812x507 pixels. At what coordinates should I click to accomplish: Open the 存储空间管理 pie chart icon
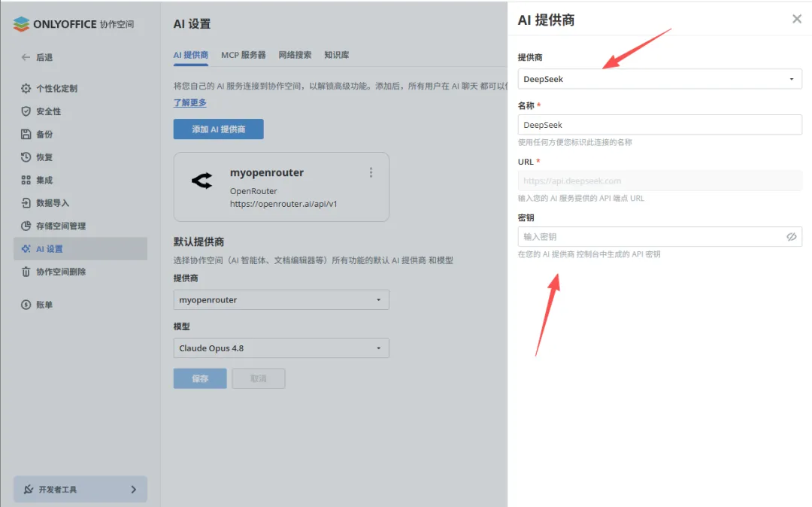tap(26, 225)
